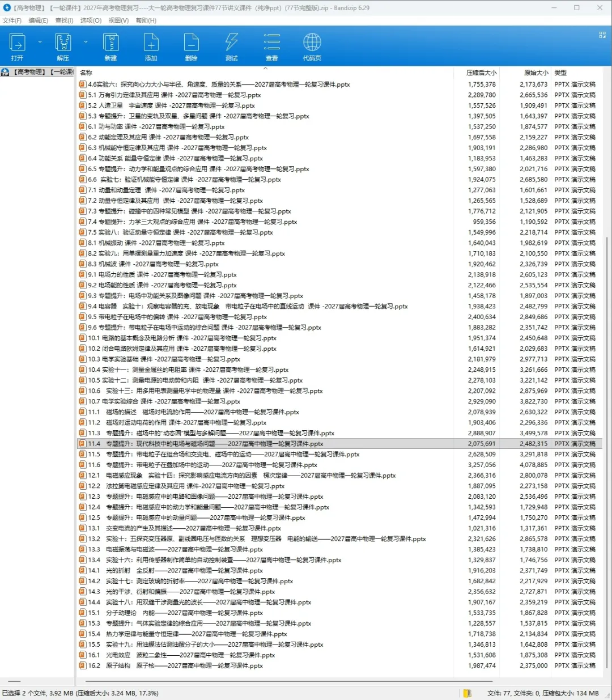612x700 pixels.
Task: Expand the dropdown arrow beside 打开
Action: (x=40, y=41)
